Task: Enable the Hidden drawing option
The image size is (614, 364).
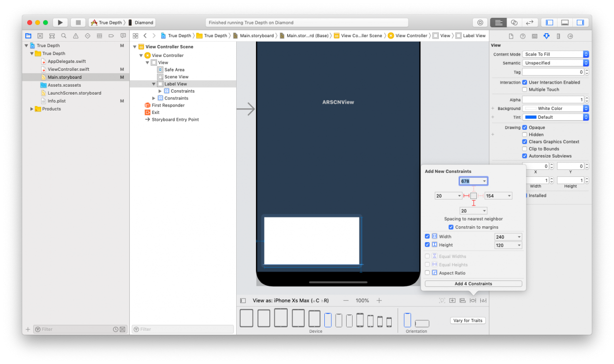Action: tap(524, 134)
